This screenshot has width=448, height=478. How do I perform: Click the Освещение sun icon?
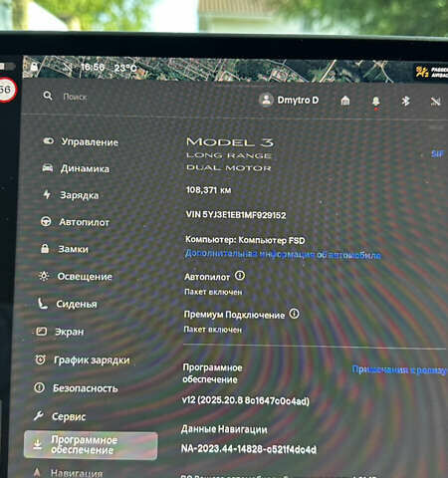[x=44, y=276]
